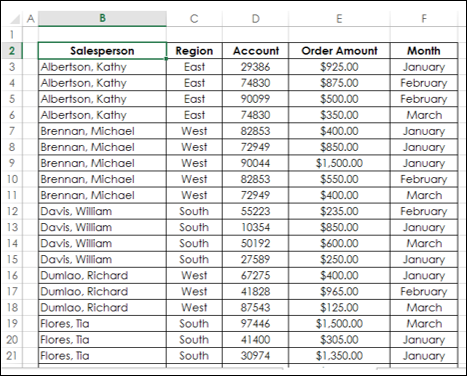The height and width of the screenshot is (376, 467).
Task: Select column B header
Action: pyautogui.click(x=102, y=18)
